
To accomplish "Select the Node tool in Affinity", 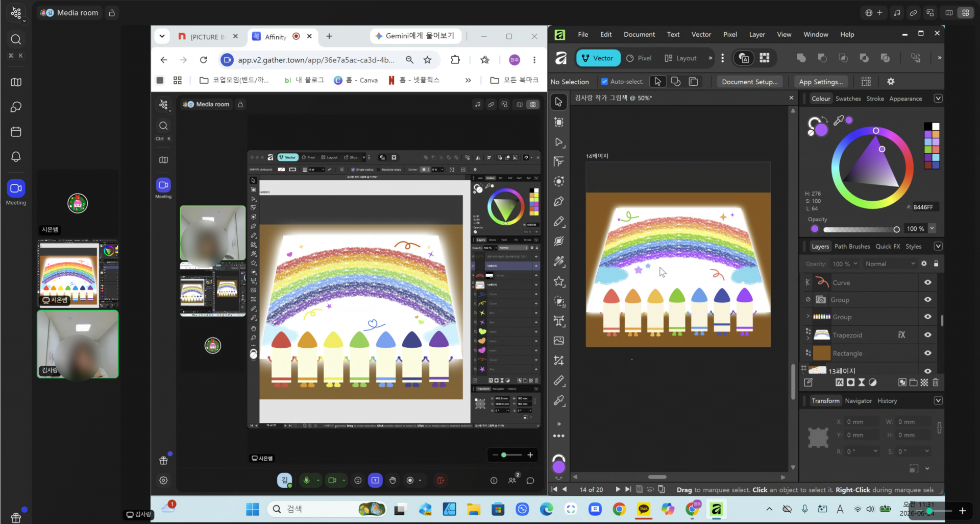I will click(x=559, y=142).
